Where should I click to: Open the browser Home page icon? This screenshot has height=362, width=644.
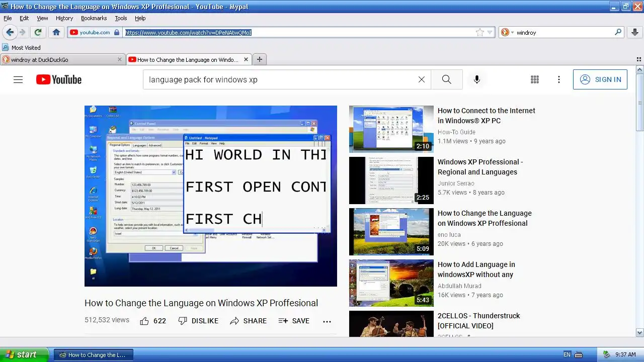click(x=56, y=32)
